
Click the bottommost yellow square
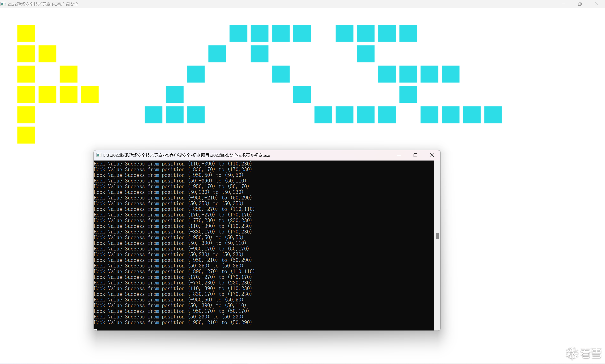click(x=26, y=135)
